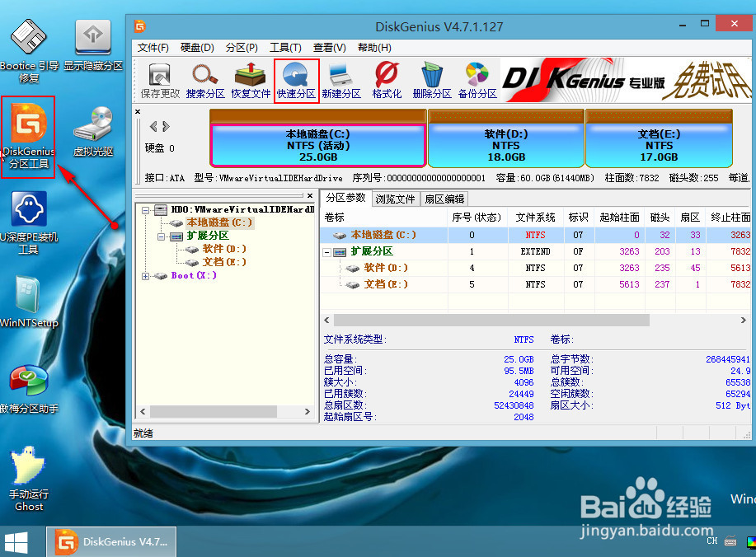Screen dimensions: 756x557
Task: Select 傲梅分区助手 desktop icon
Action: pyautogui.click(x=29, y=389)
